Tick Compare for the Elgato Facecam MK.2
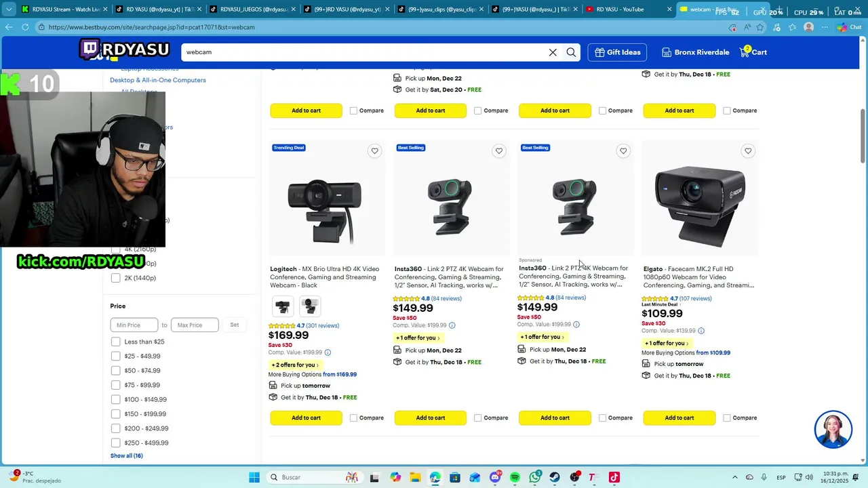This screenshot has width=868, height=488. pyautogui.click(x=727, y=418)
